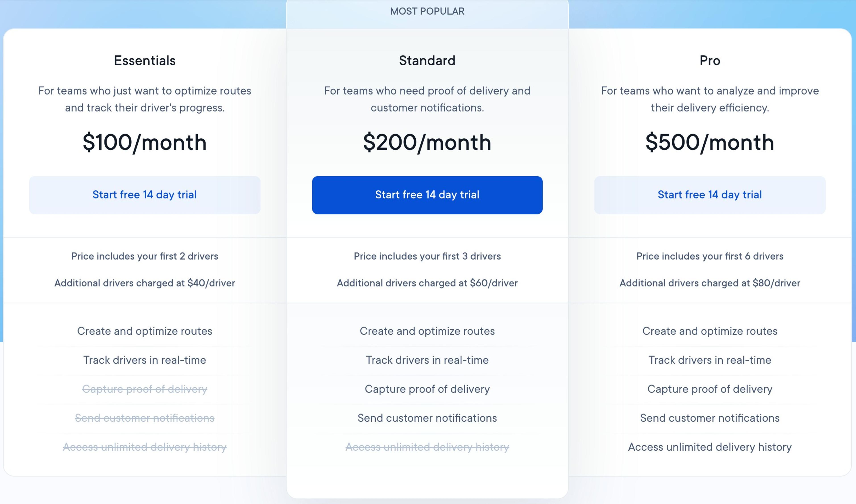Start free 14 day trial for Essentials
This screenshot has width=856, height=504.
pyautogui.click(x=144, y=195)
